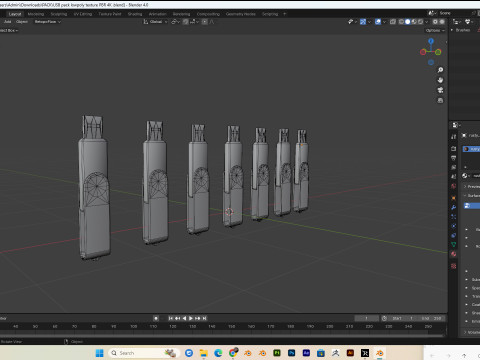
Task: Open the Options dropdown in viewport
Action: tap(435, 30)
